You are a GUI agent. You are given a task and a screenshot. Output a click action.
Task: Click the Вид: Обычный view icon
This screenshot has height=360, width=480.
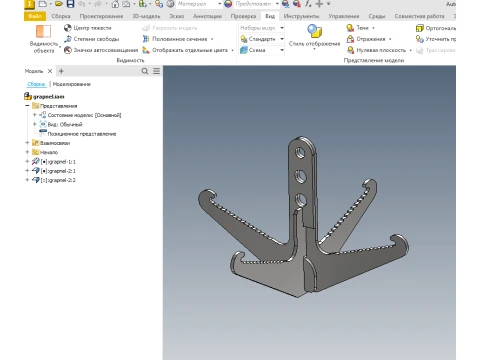click(43, 124)
